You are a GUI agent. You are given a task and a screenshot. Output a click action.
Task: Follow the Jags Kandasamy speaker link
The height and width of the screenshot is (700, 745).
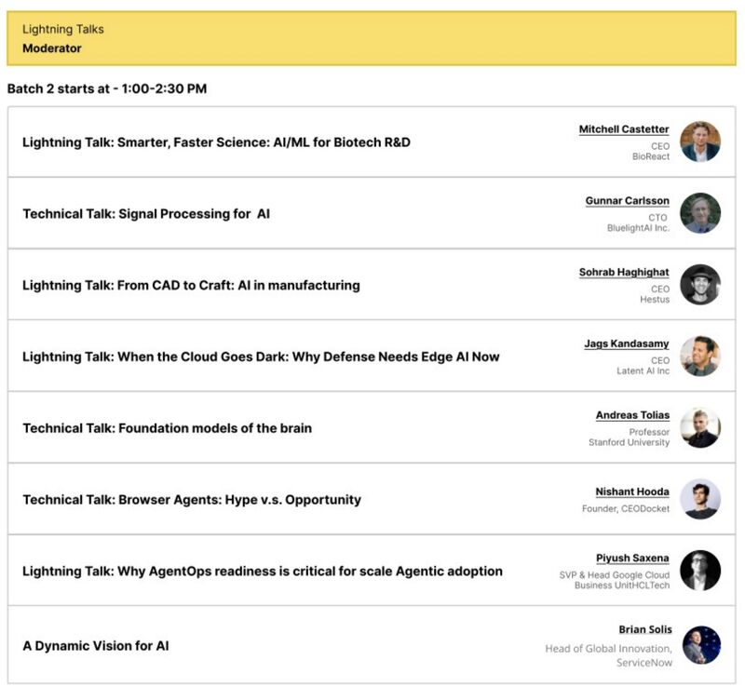tap(626, 343)
